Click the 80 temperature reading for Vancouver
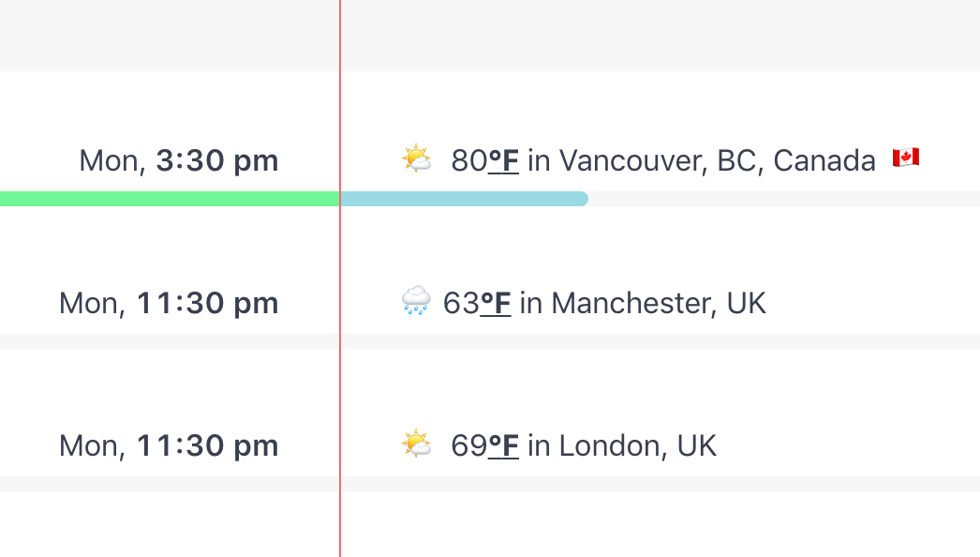This screenshot has height=557, width=980. point(468,161)
